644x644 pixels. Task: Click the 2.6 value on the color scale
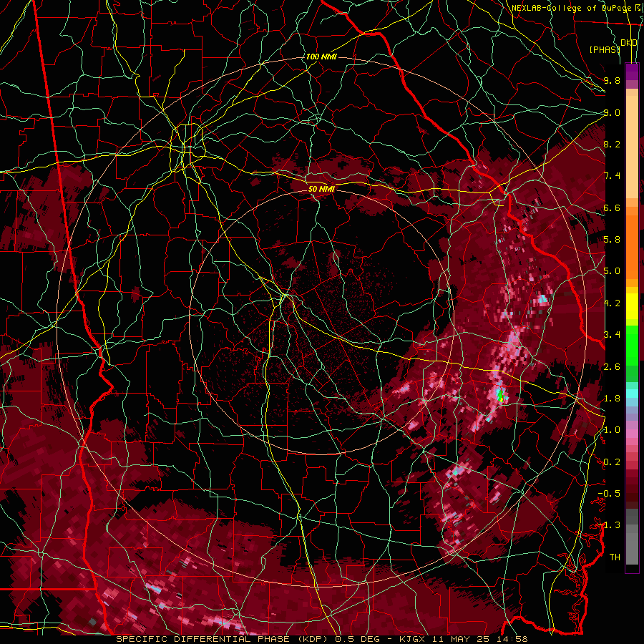pyautogui.click(x=612, y=367)
